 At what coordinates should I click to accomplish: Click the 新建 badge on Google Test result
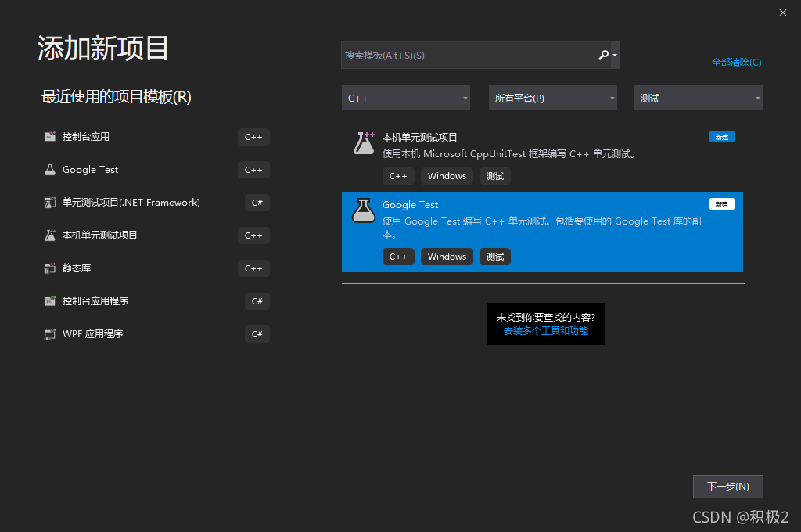(722, 204)
